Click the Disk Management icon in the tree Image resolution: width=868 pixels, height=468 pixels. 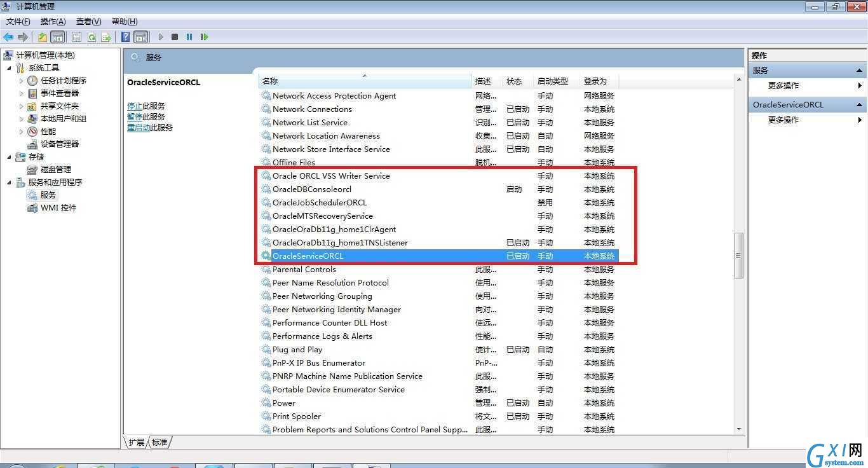tap(32, 169)
